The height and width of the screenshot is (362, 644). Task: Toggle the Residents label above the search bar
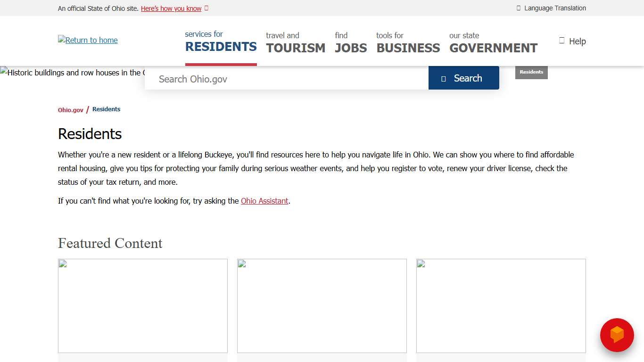pos(531,72)
